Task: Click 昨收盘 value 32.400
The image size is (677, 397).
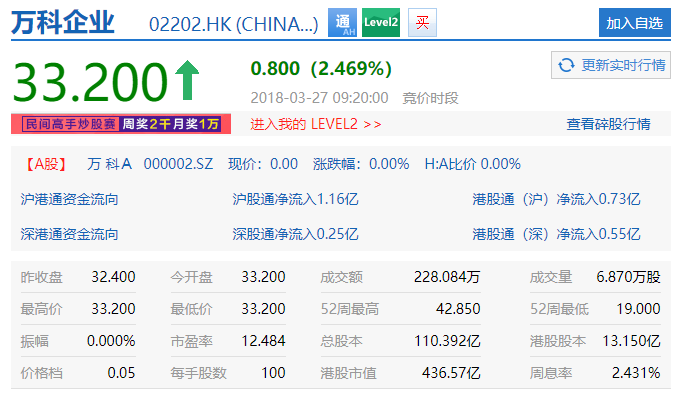Action: [113, 277]
